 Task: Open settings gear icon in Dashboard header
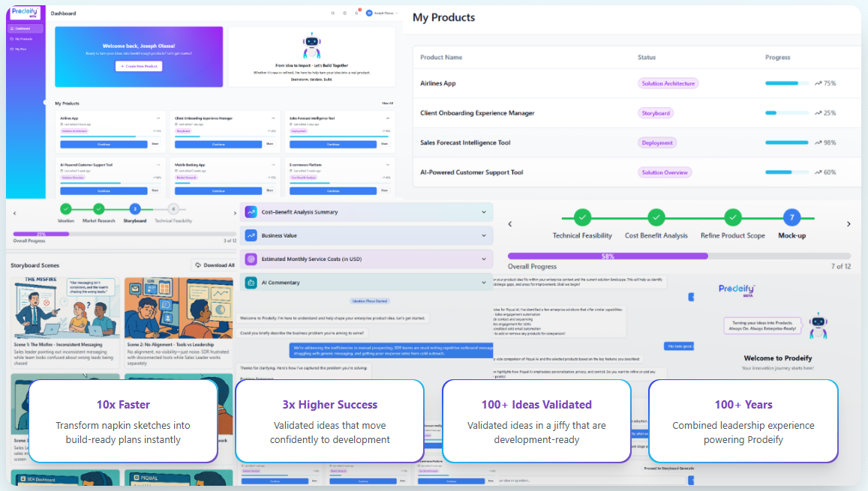[x=344, y=13]
